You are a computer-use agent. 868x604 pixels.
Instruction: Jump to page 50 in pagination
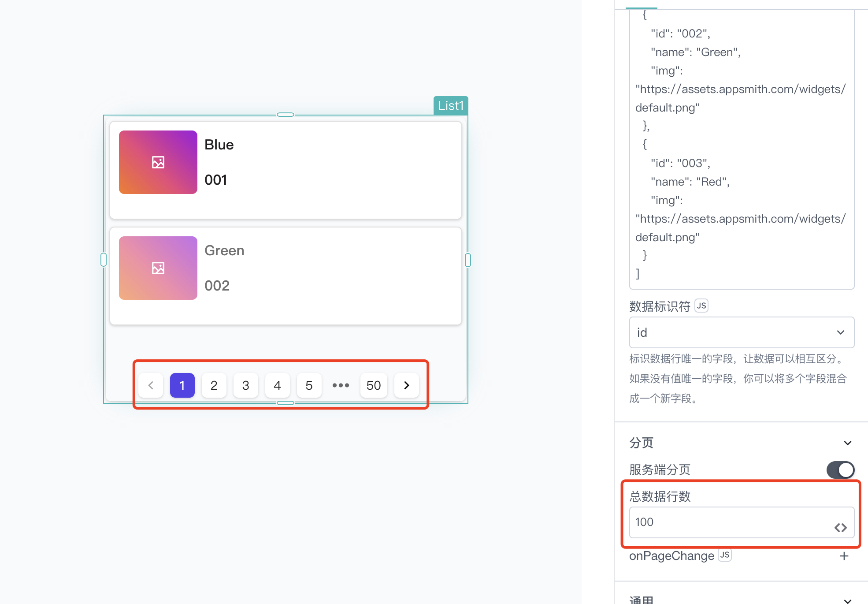[374, 385]
